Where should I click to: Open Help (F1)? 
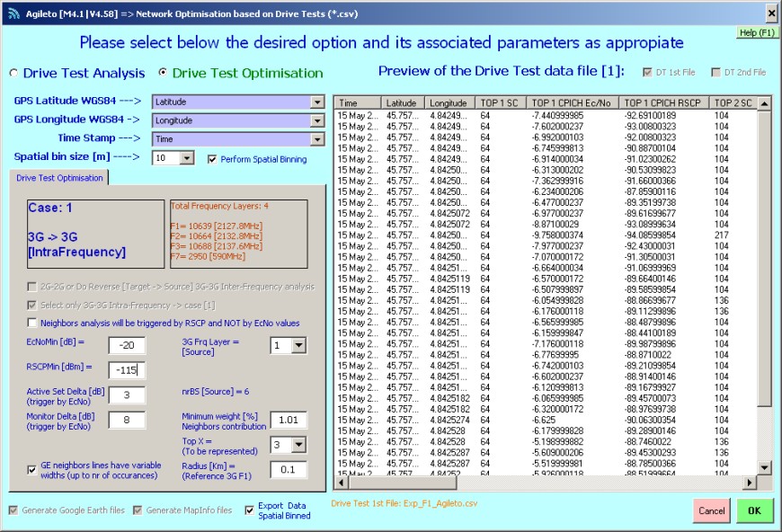point(757,32)
